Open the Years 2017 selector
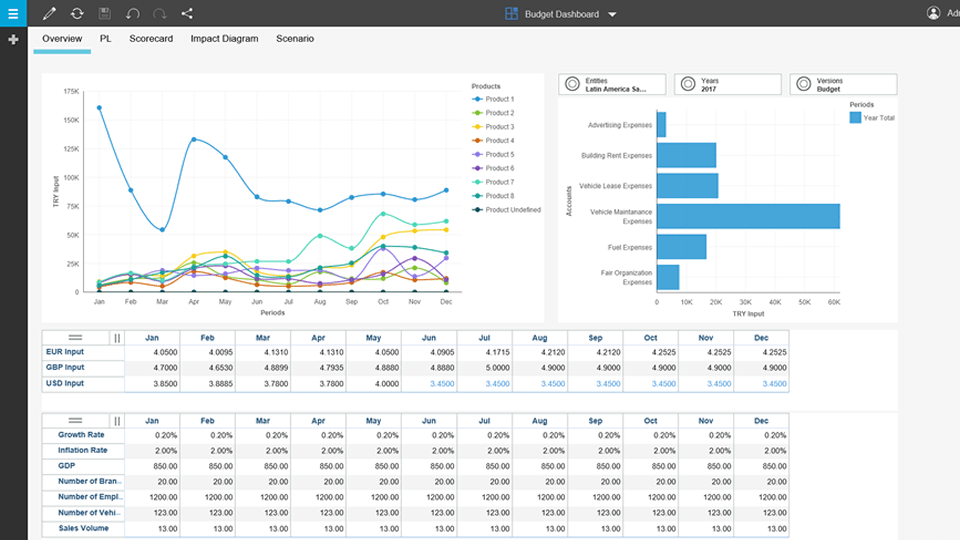This screenshot has height=540, width=960. point(727,85)
